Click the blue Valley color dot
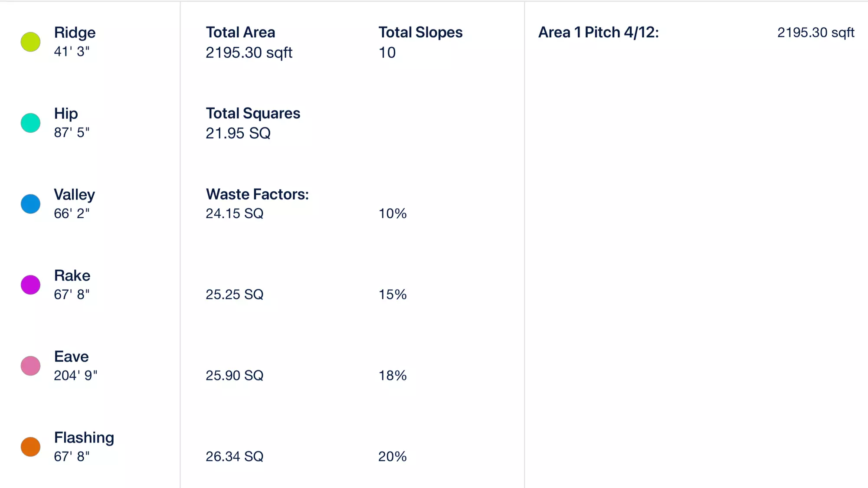The image size is (868, 488). click(30, 204)
